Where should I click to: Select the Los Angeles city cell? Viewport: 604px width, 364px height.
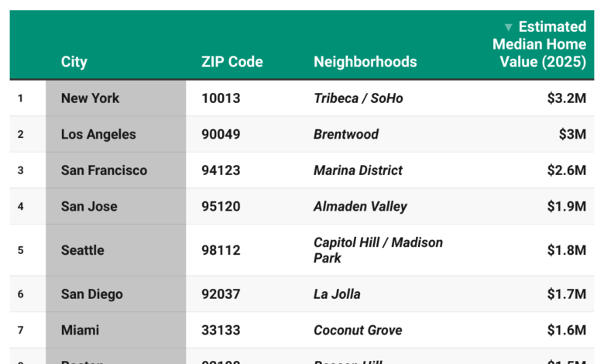coord(98,134)
